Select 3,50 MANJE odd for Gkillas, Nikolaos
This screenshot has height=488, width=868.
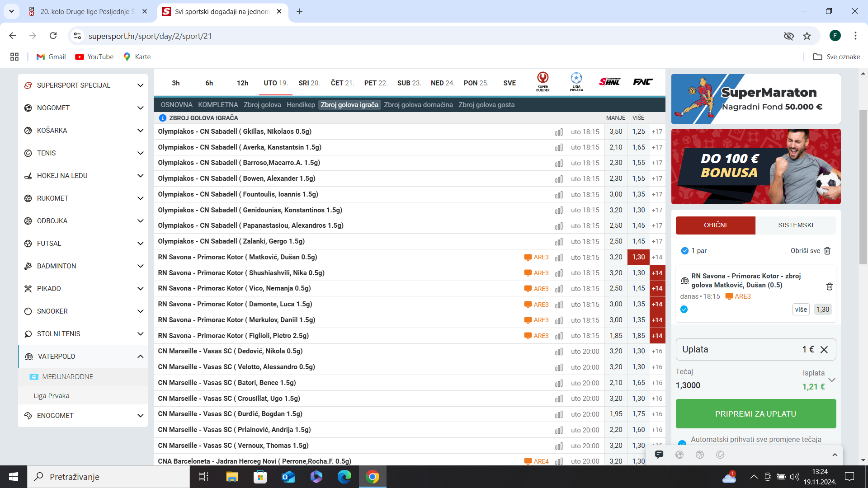(616, 131)
